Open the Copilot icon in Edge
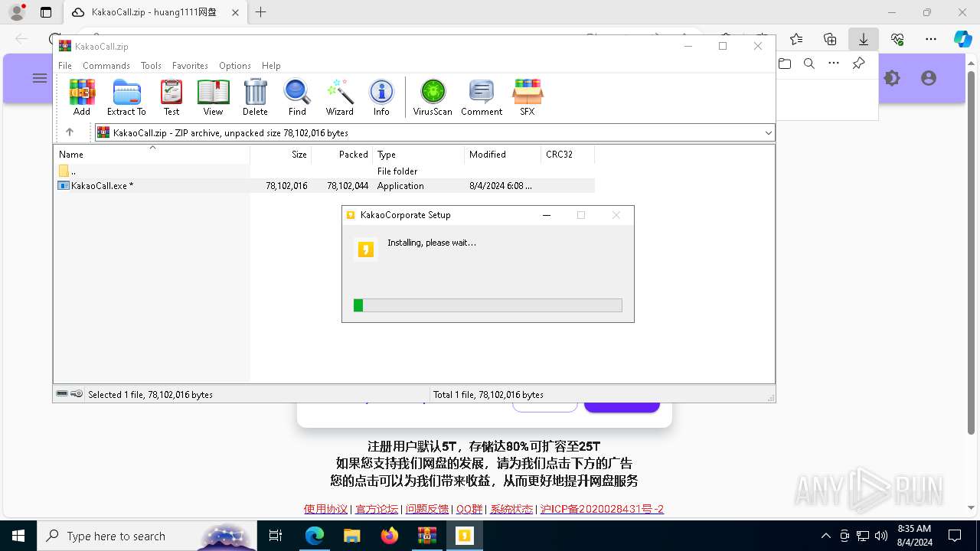The height and width of the screenshot is (551, 980). 962,39
